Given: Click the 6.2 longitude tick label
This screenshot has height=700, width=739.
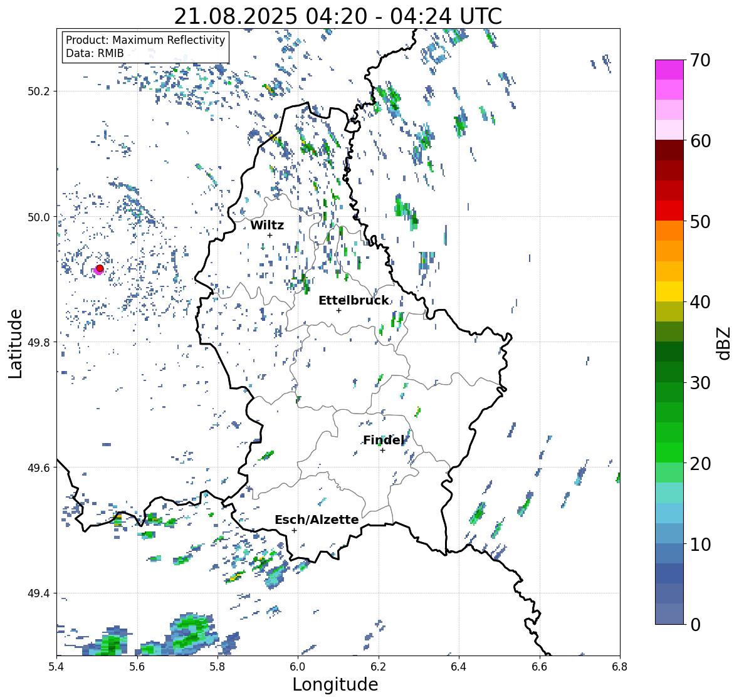Looking at the screenshot, I should [x=379, y=666].
